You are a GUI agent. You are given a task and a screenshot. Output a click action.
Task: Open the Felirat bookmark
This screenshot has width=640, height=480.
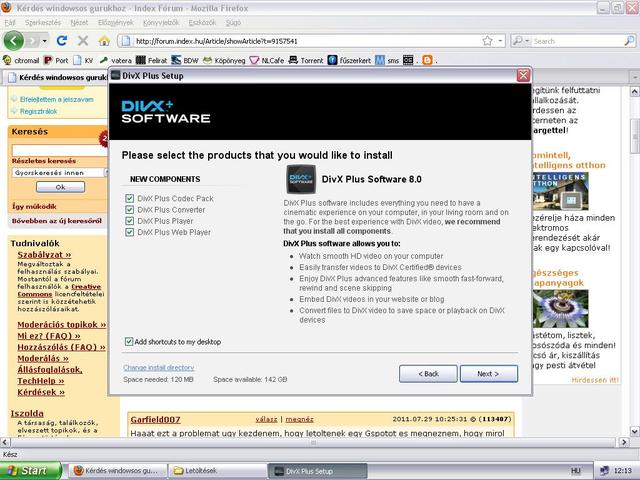(151, 60)
